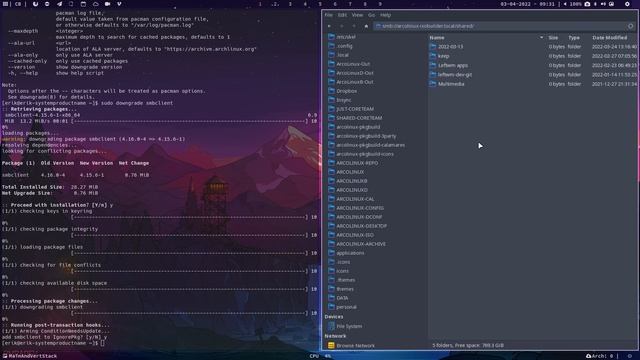Sort files by Type column header

574,38
